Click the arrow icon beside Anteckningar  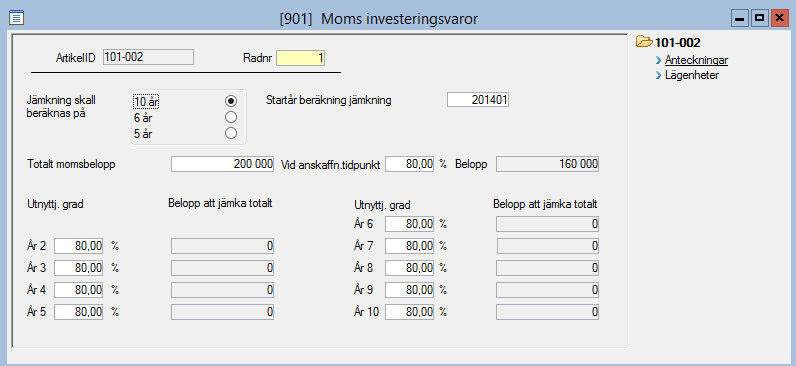pyautogui.click(x=658, y=60)
